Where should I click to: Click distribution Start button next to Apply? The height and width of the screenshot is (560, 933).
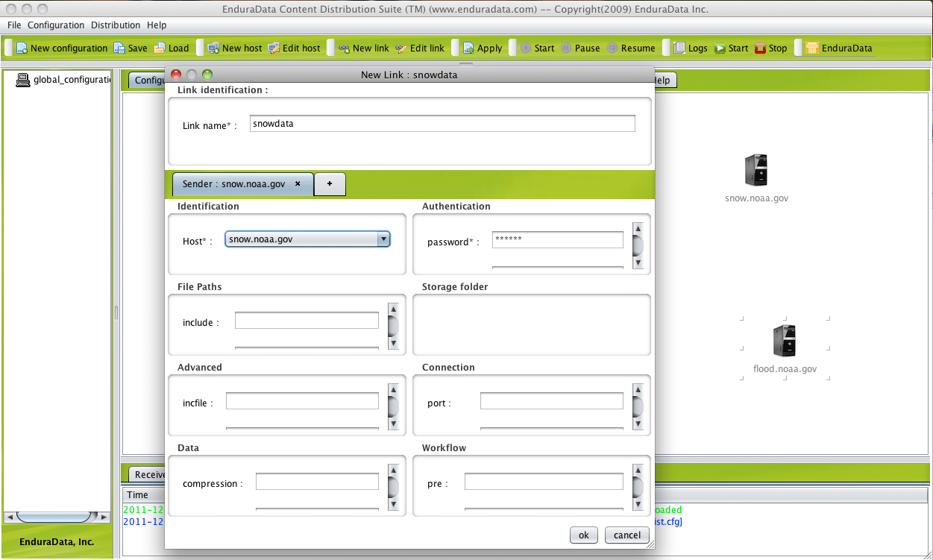tap(538, 48)
